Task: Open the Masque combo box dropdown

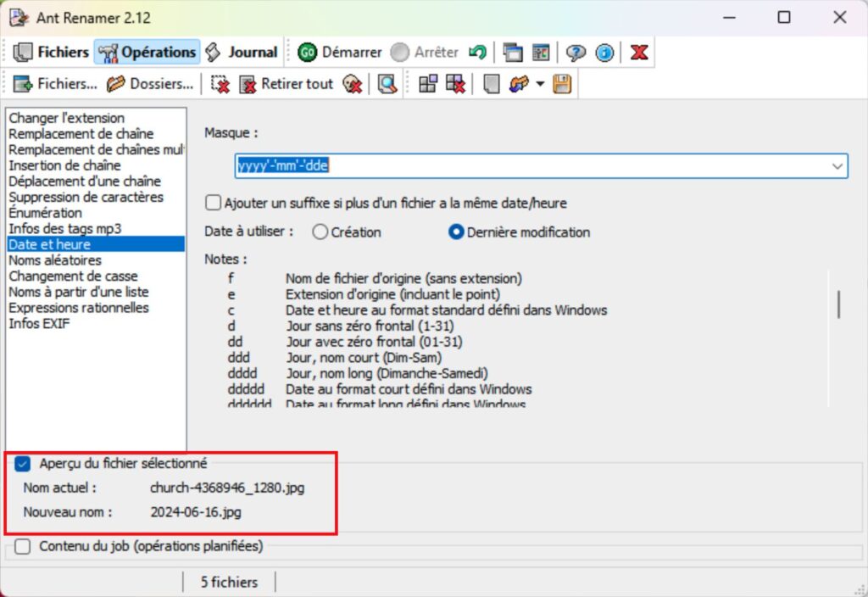Action: (x=837, y=165)
